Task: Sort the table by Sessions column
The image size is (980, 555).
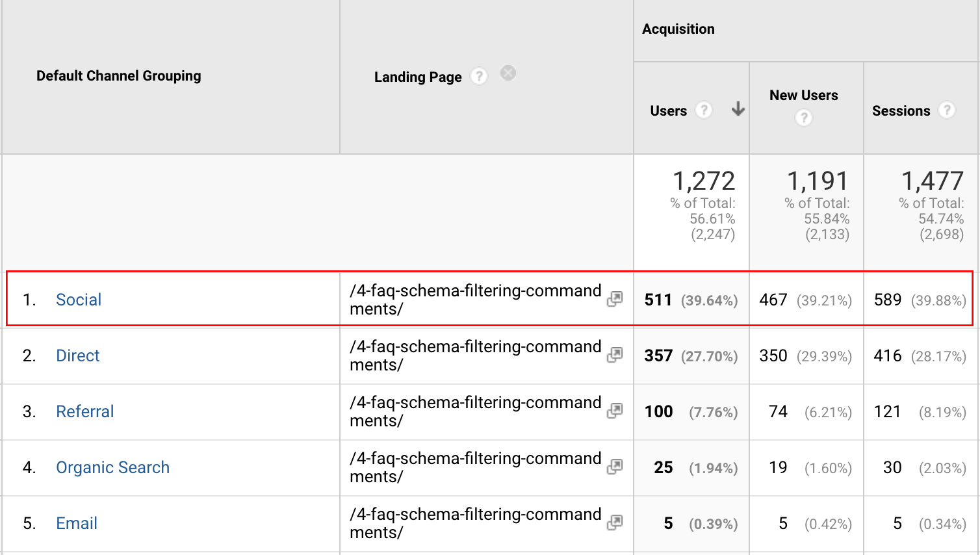Action: (902, 110)
